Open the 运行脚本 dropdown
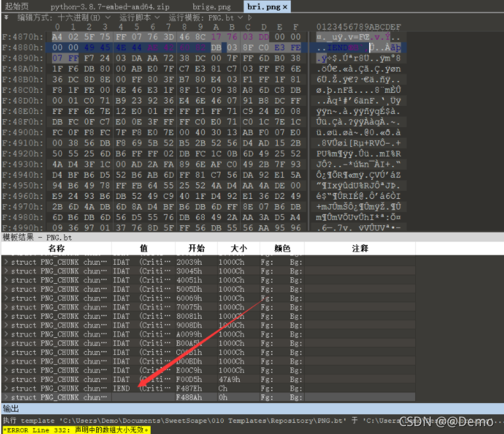The image size is (504, 434). (x=139, y=18)
